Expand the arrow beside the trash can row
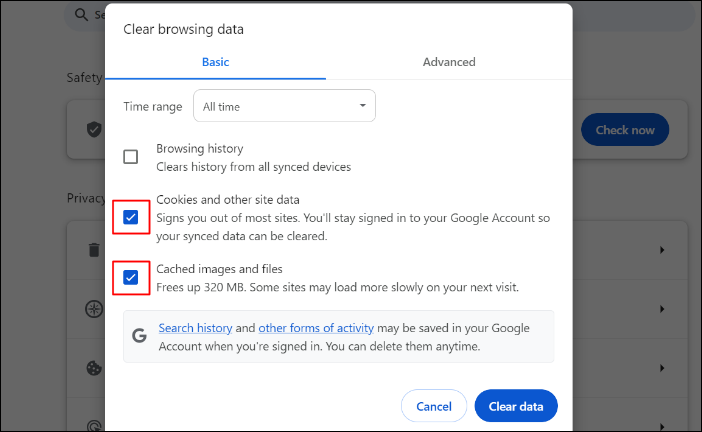 coord(662,250)
